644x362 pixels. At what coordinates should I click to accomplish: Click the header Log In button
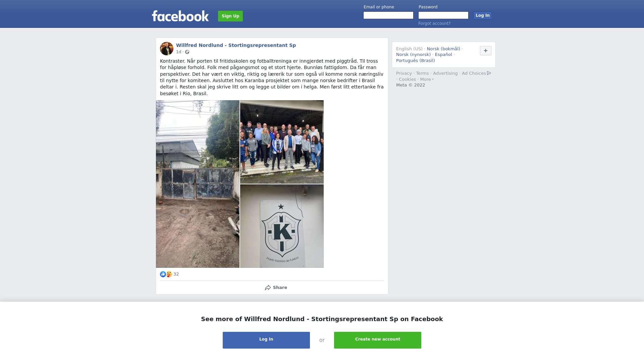tap(483, 15)
